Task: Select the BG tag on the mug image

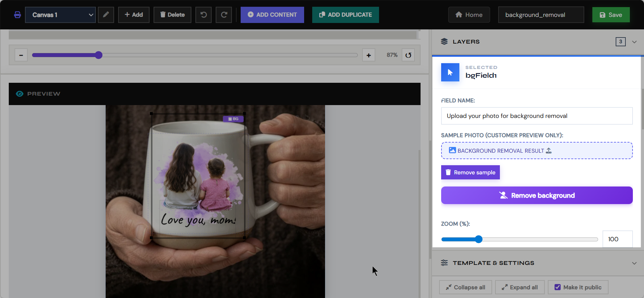Action: [233, 119]
